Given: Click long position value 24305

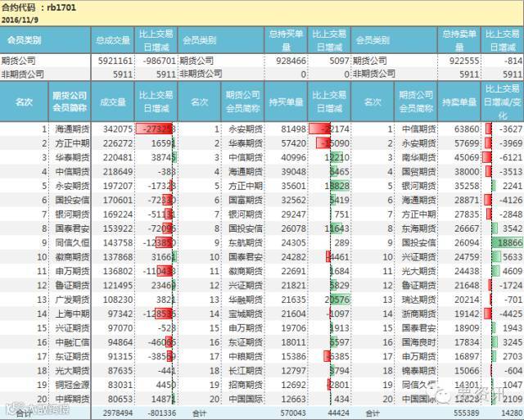Looking at the screenshot, I should 293,242.
